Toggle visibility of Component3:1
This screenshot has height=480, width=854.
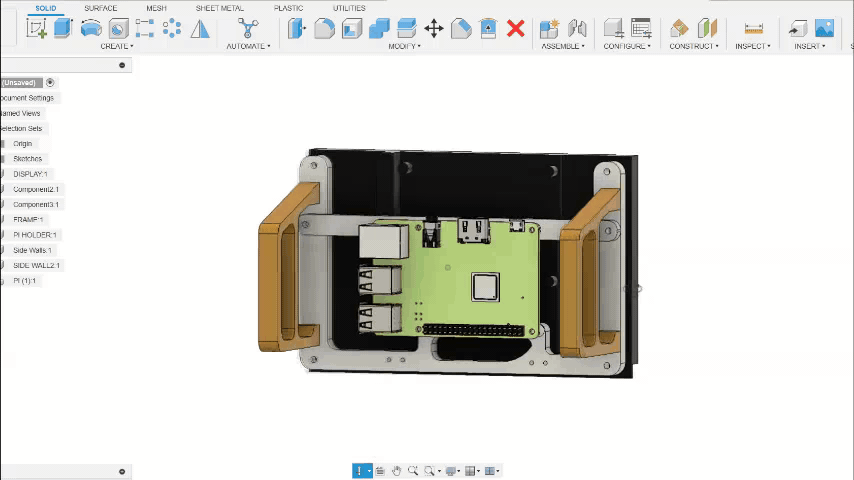(x=3, y=205)
